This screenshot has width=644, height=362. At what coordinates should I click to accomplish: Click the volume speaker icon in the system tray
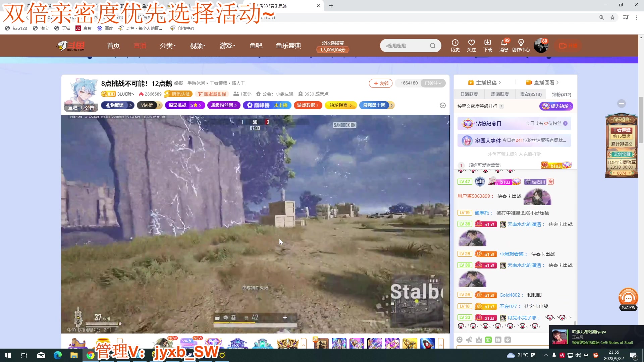pyautogui.click(x=578, y=355)
